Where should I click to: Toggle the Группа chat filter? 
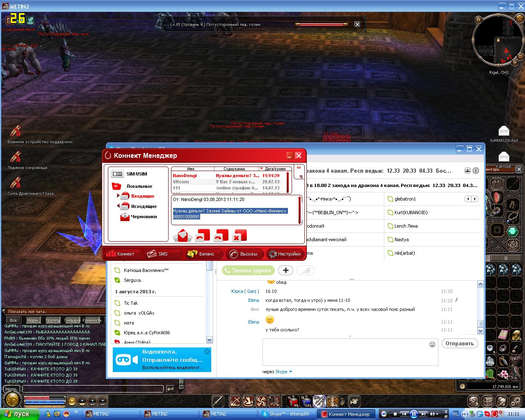(52, 320)
